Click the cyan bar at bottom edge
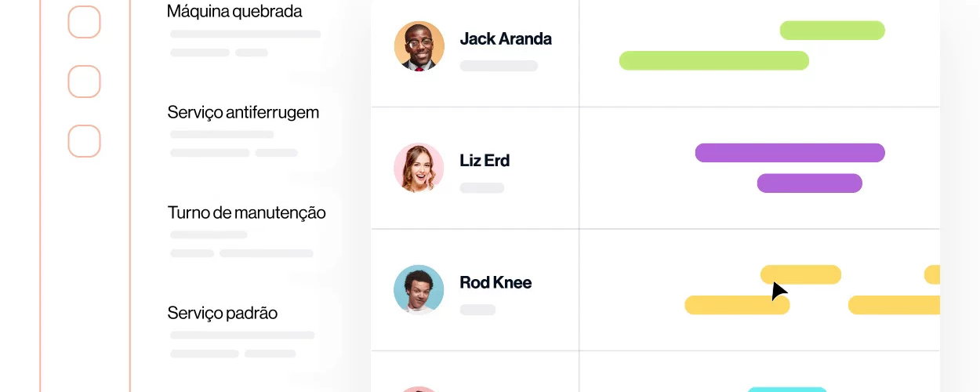The image size is (980, 392). 787,389
